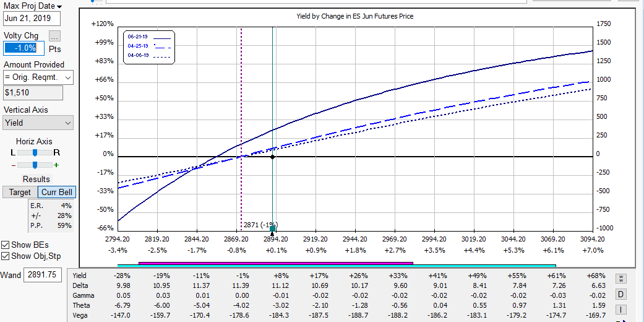
Task: Select the Target results button
Action: pyautogui.click(x=20, y=192)
